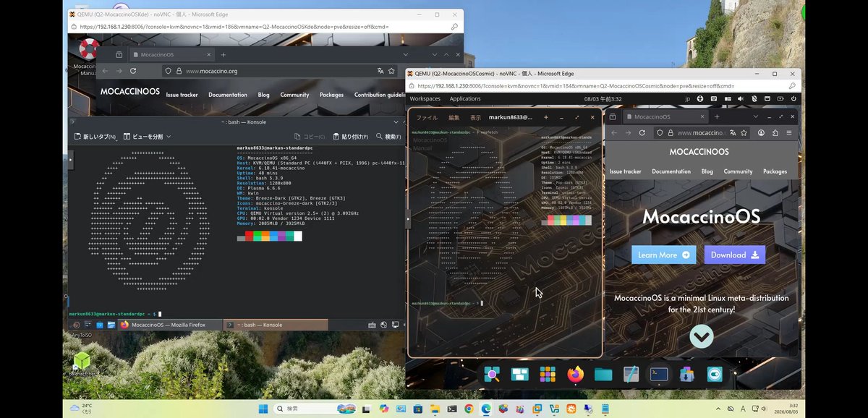Image resolution: width=868 pixels, height=418 pixels.
Task: Switch to 'MocaccinoOS — Mozilla Firefox' in the KDE taskbar
Action: click(x=169, y=325)
